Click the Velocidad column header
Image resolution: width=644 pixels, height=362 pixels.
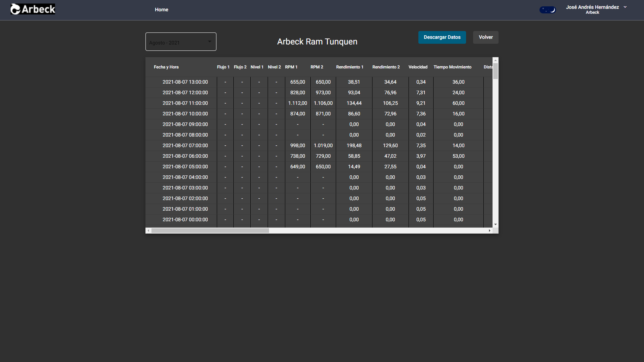[x=418, y=67]
